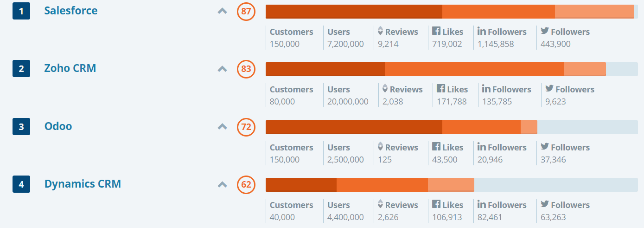Viewport: 644px width, 228px height.
Task: Select Salesforce Twitter followers 443,900
Action: [x=555, y=44]
